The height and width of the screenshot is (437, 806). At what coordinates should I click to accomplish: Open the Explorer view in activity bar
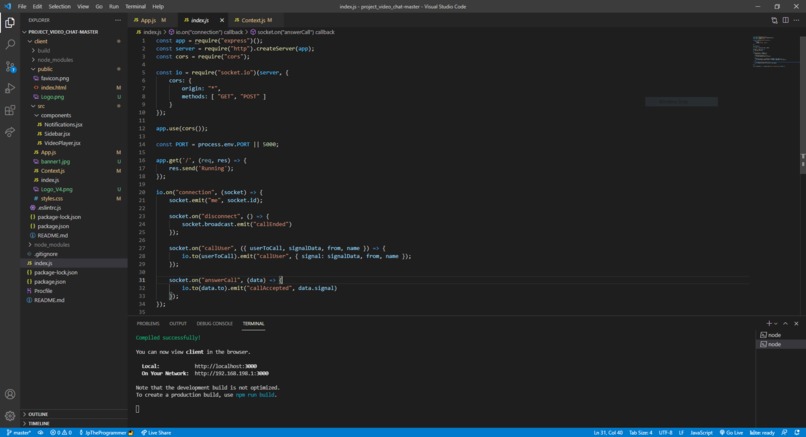10,23
